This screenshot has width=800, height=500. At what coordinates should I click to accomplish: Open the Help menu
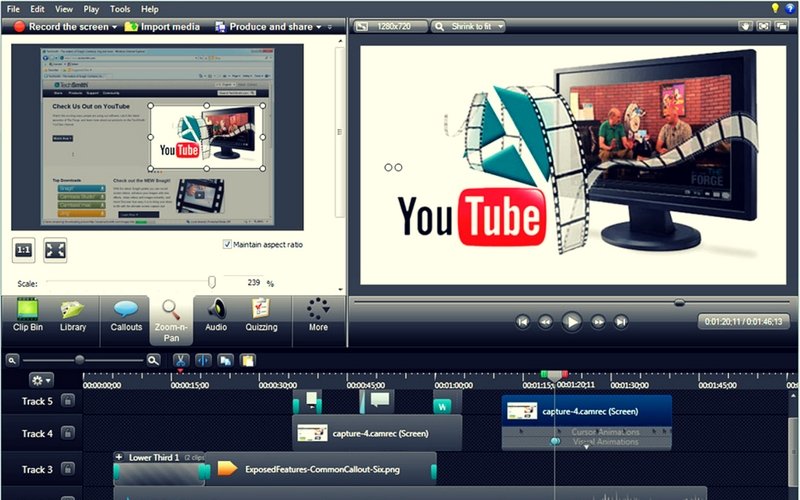click(149, 9)
